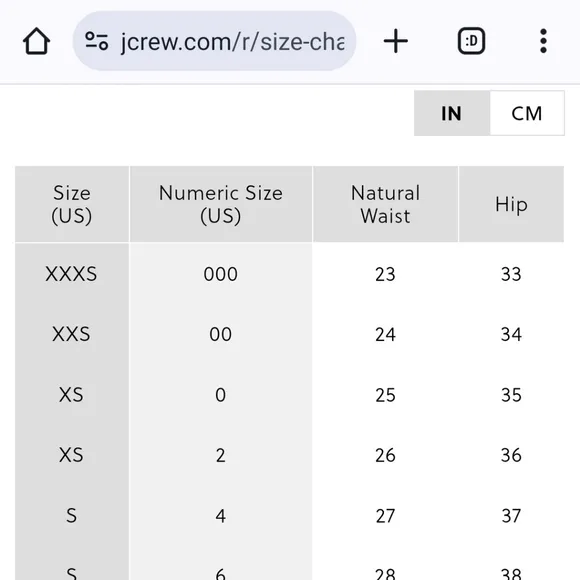The image size is (580, 580).
Task: Open a new tab with plus icon
Action: point(395,41)
